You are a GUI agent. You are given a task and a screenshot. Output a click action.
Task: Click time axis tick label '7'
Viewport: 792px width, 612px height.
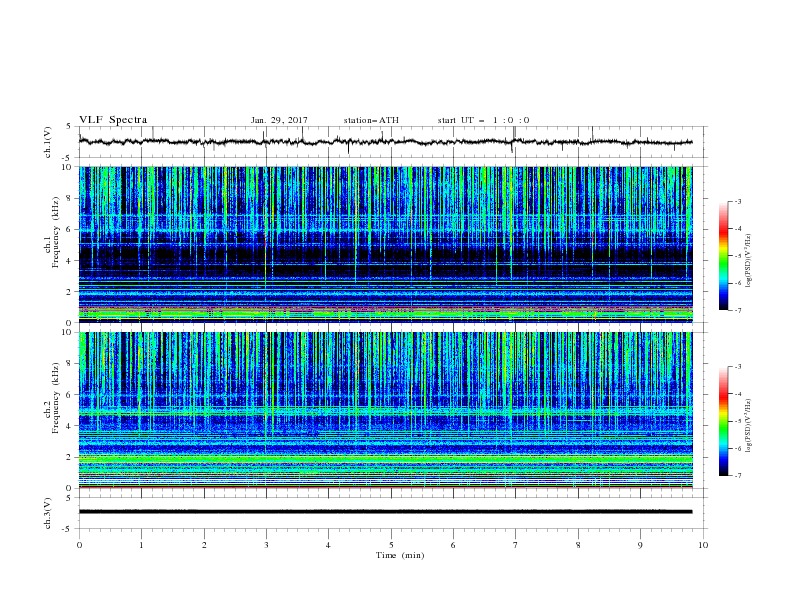(515, 545)
